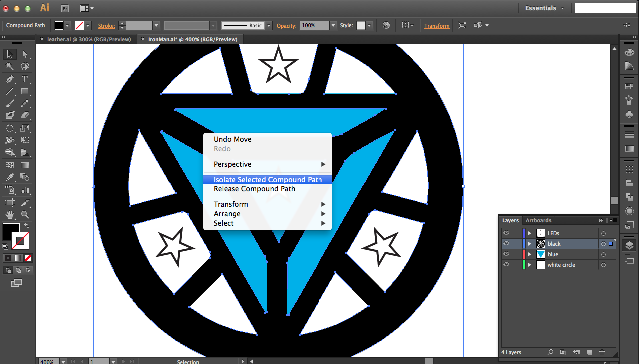Hide the black layer

tap(506, 244)
